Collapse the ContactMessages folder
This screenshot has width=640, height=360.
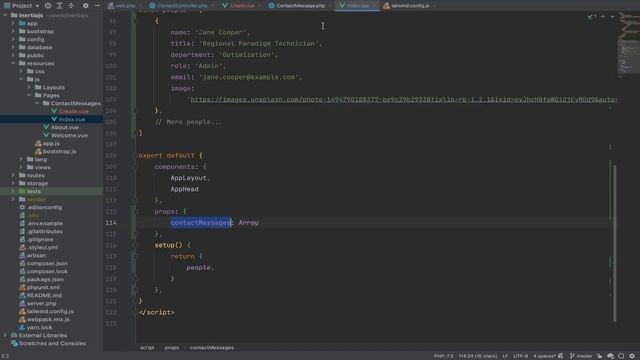[37, 103]
